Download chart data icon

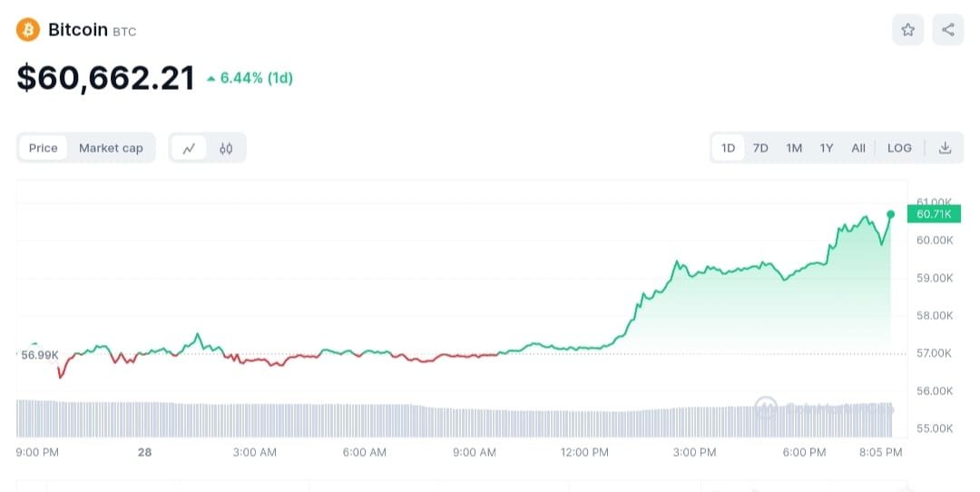945,148
